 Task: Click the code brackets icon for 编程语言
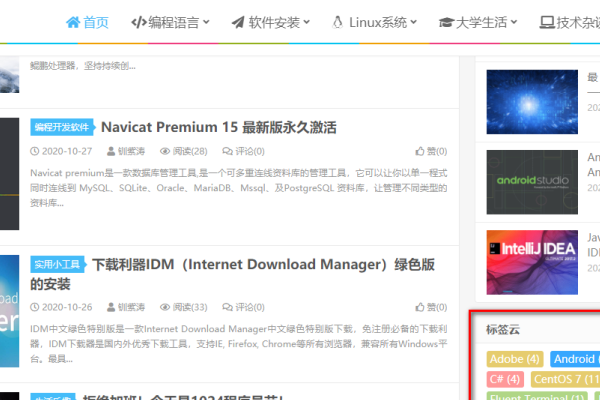[x=140, y=21]
